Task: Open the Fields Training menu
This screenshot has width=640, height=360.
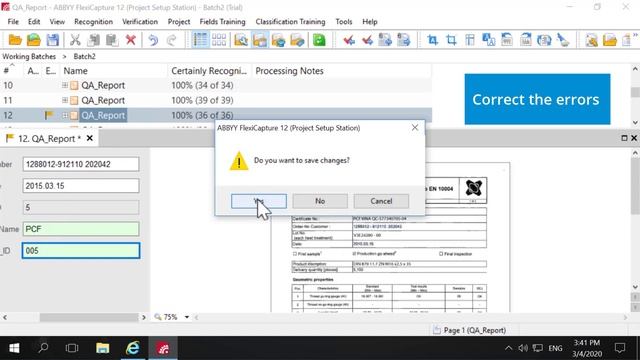Action: click(x=222, y=22)
